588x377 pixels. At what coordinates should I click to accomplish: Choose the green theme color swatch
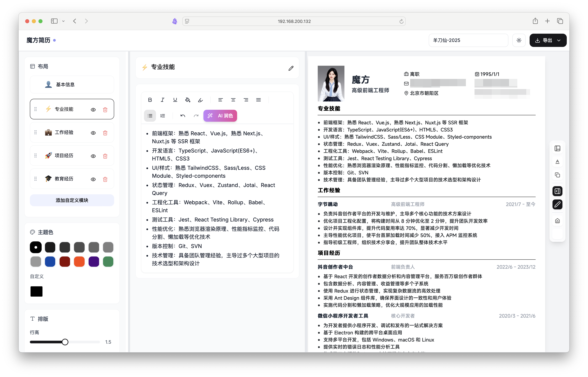click(108, 262)
